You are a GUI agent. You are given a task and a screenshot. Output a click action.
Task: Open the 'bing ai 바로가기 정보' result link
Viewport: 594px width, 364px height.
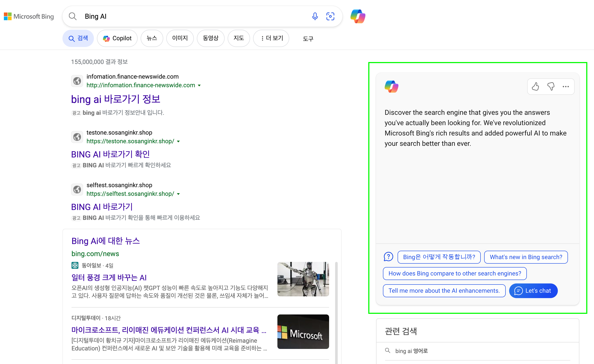[x=116, y=99]
